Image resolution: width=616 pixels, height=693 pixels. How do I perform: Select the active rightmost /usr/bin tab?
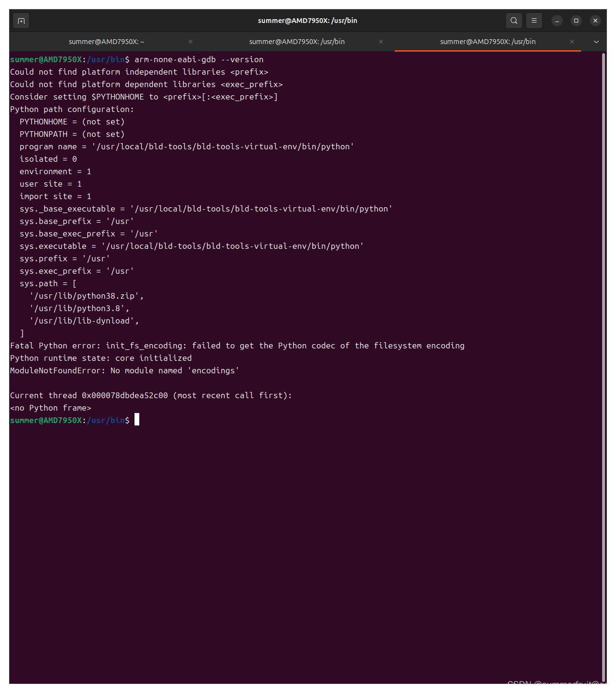(x=488, y=42)
